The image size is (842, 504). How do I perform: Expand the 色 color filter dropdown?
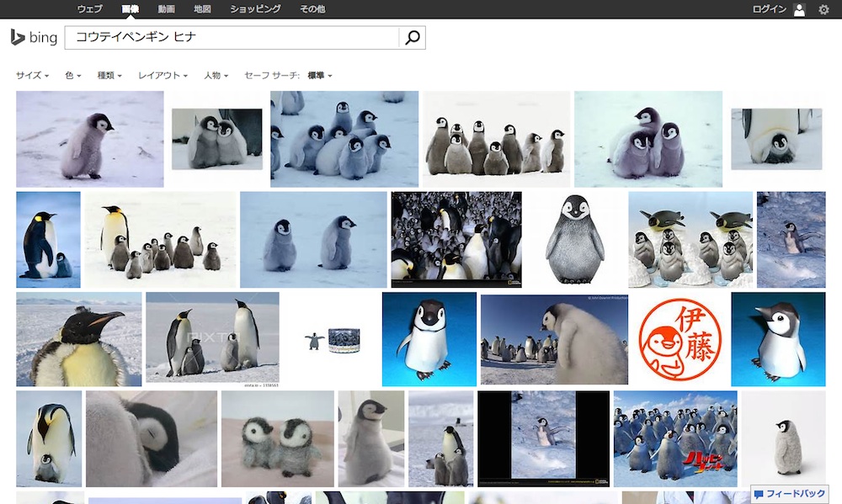(73, 76)
